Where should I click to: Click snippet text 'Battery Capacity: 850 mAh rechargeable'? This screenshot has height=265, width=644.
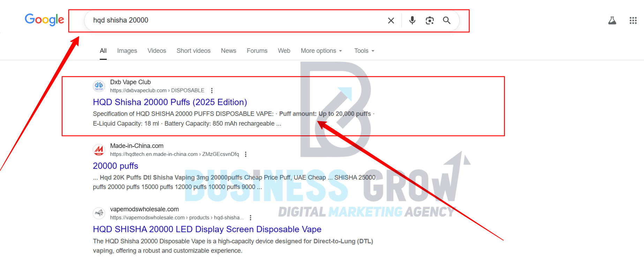[x=219, y=124]
